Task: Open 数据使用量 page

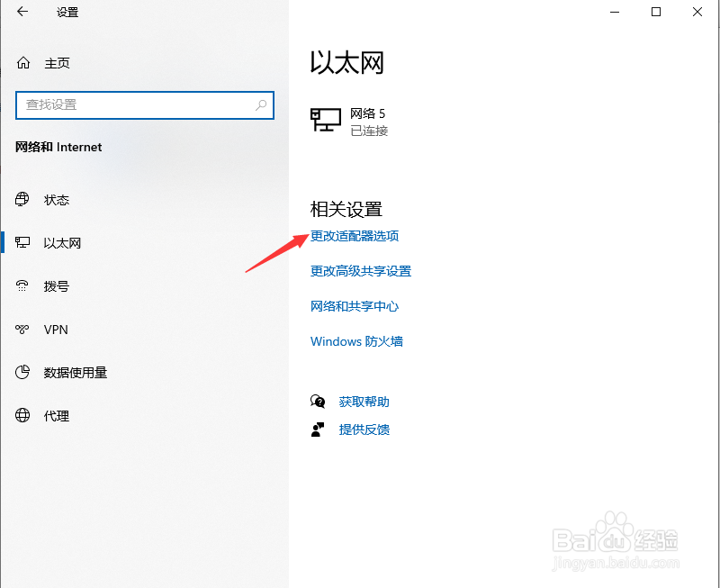Action: 76,373
